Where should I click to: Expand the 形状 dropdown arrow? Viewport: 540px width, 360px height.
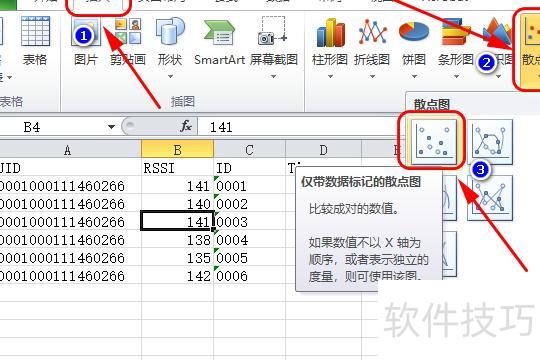[x=170, y=76]
